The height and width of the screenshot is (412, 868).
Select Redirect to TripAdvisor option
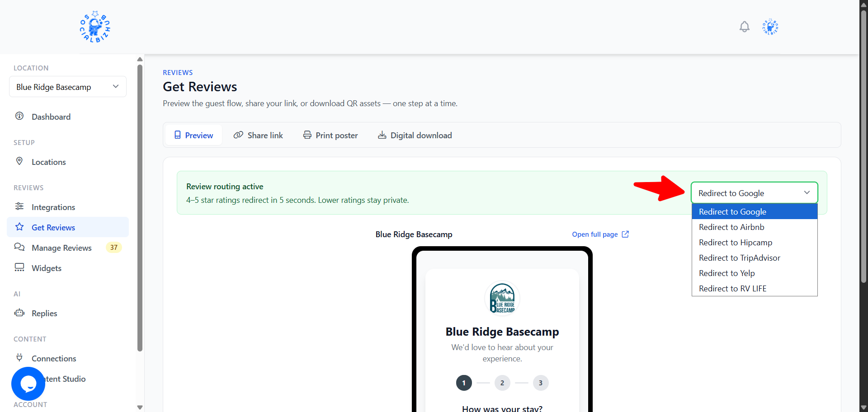755,257
